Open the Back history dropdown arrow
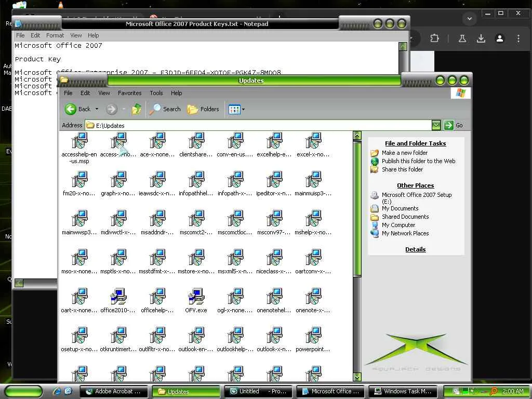Image resolution: width=532 pixels, height=399 pixels. pos(97,109)
